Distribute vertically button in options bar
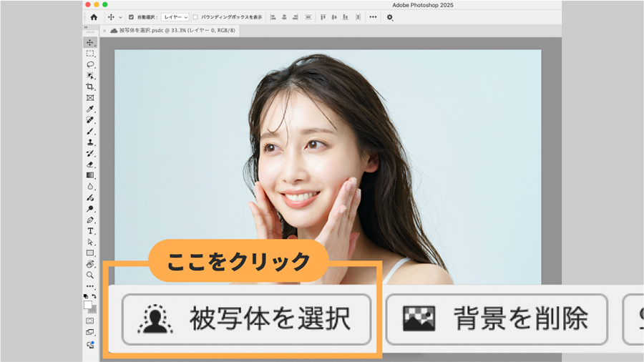The image size is (644, 362). (x=308, y=17)
